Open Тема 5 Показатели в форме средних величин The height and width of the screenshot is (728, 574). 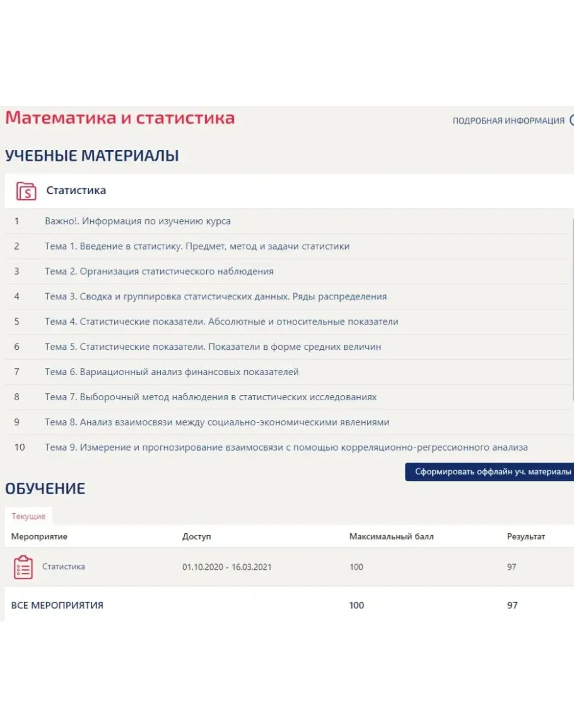click(x=213, y=347)
